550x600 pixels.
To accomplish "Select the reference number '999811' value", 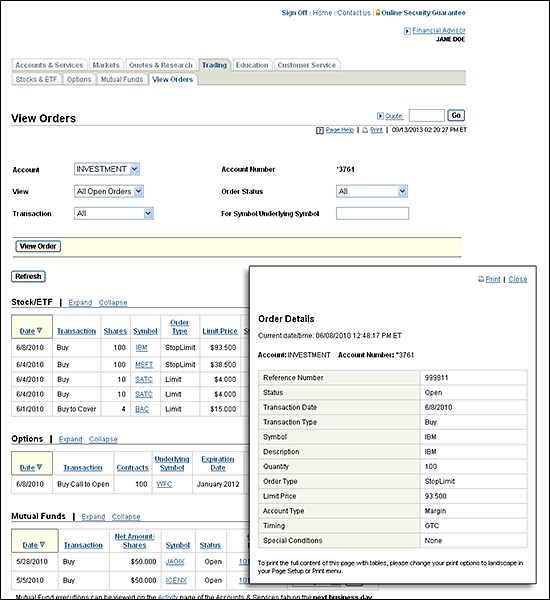I will click(436, 378).
